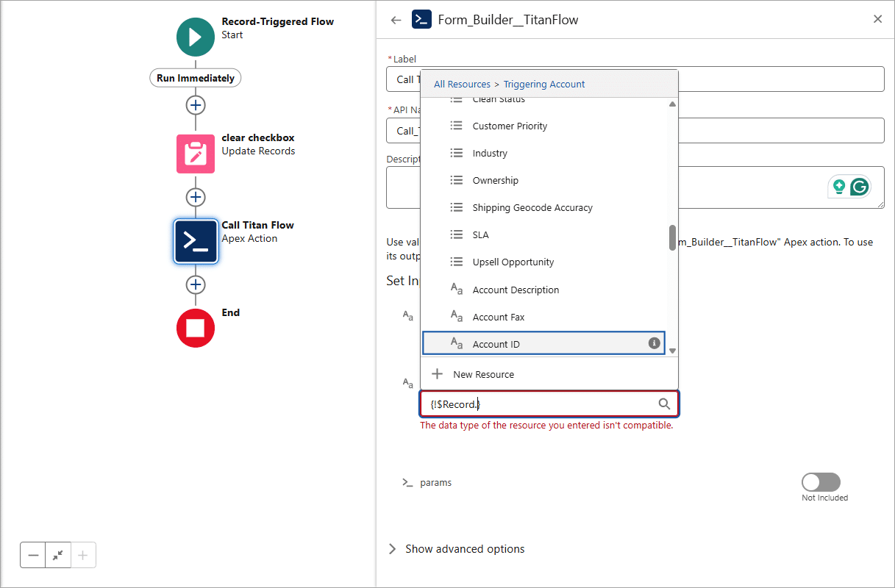Zoom out the canvas with minus button

[33, 556]
